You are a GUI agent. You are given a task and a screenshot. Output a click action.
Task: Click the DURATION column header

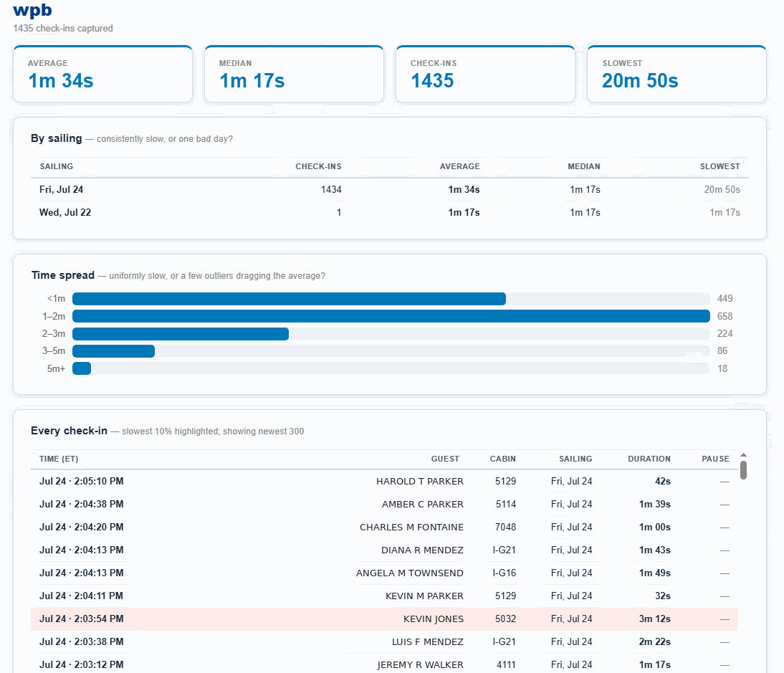click(649, 459)
